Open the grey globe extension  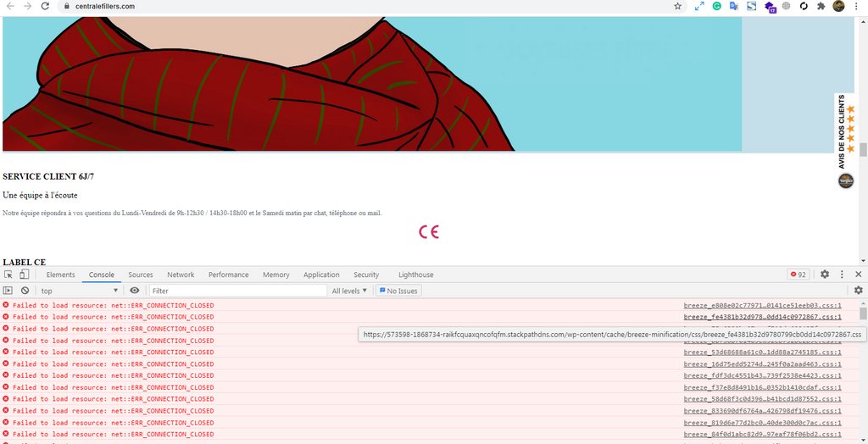click(x=786, y=6)
